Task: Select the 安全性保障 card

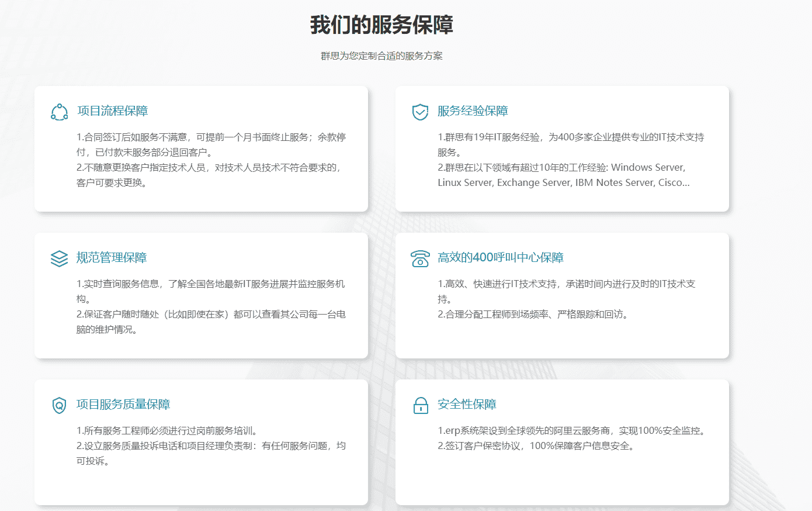Action: [x=562, y=441]
